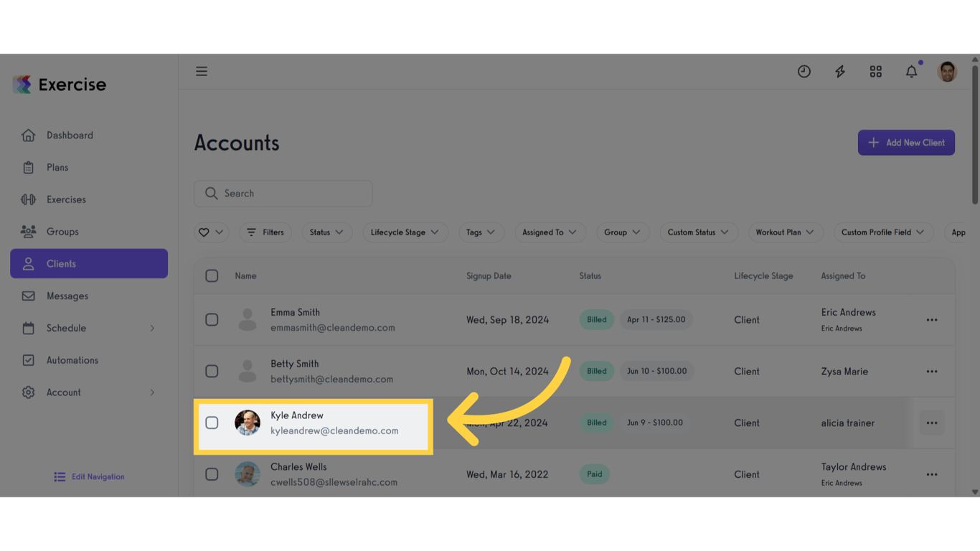Click the clock history icon in header
The height and width of the screenshot is (551, 980).
click(x=804, y=71)
